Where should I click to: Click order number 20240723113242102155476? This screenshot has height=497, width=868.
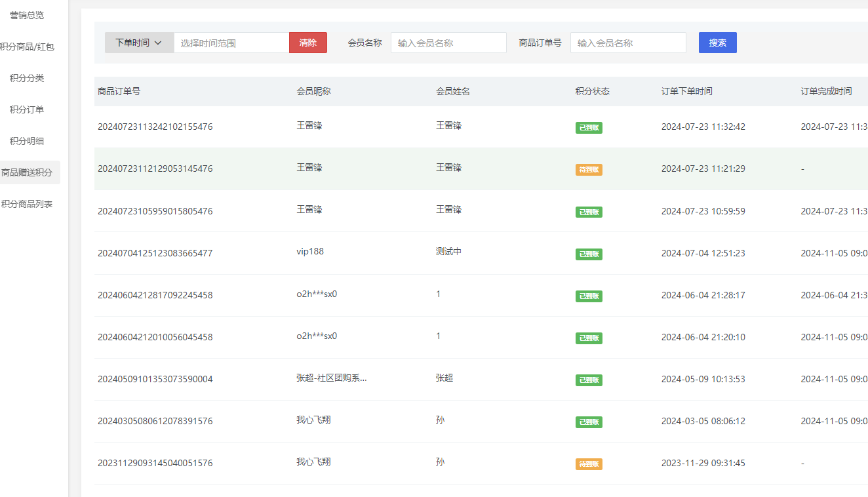pyautogui.click(x=155, y=127)
